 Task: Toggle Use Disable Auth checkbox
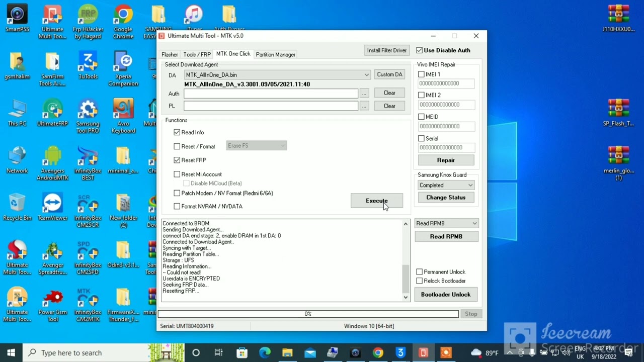(420, 50)
